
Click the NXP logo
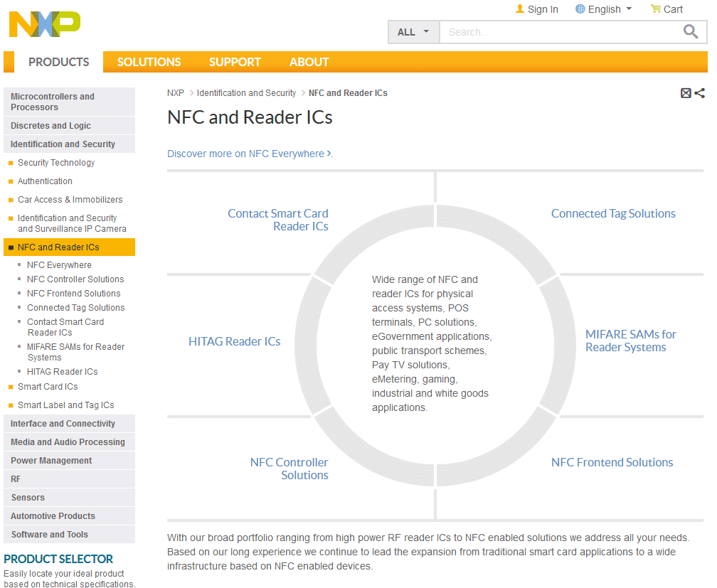(45, 24)
